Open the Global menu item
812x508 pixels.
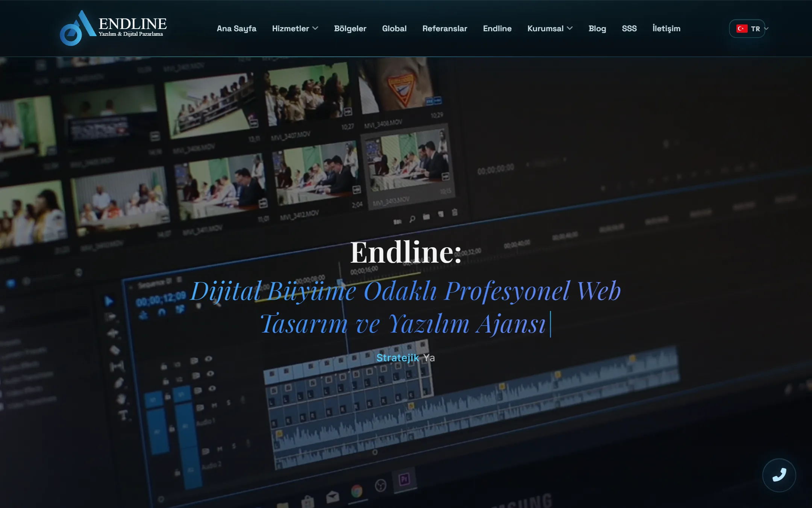[394, 29]
